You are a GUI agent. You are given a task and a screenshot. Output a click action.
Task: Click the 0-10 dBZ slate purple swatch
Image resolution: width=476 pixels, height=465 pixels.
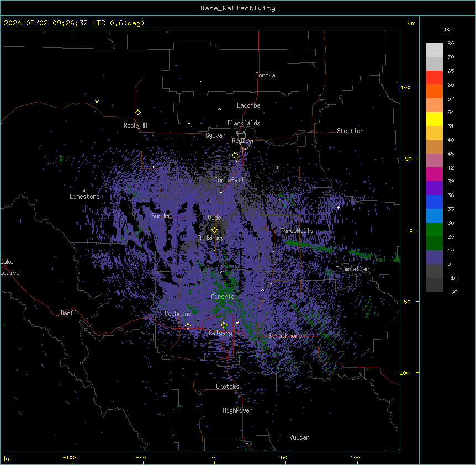[434, 257]
